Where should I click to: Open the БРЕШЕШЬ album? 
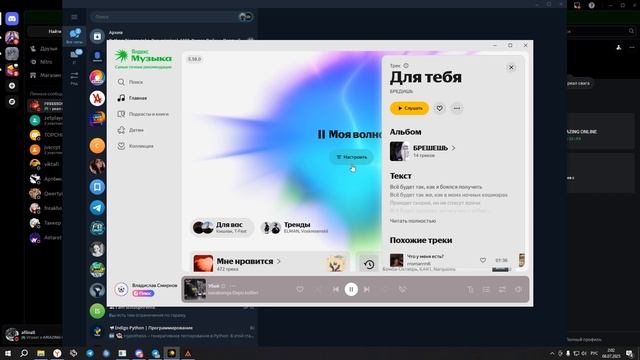(x=434, y=148)
